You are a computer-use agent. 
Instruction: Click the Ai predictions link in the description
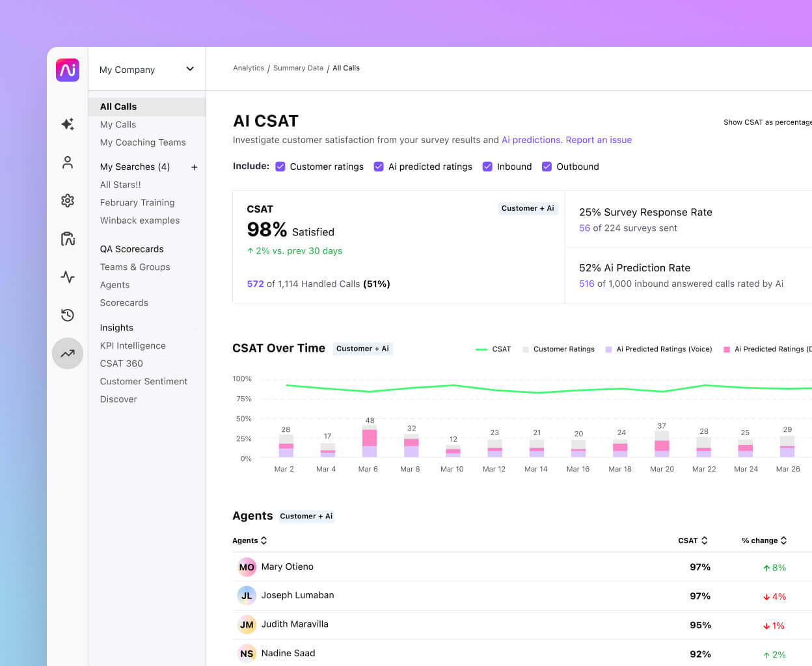click(x=531, y=140)
